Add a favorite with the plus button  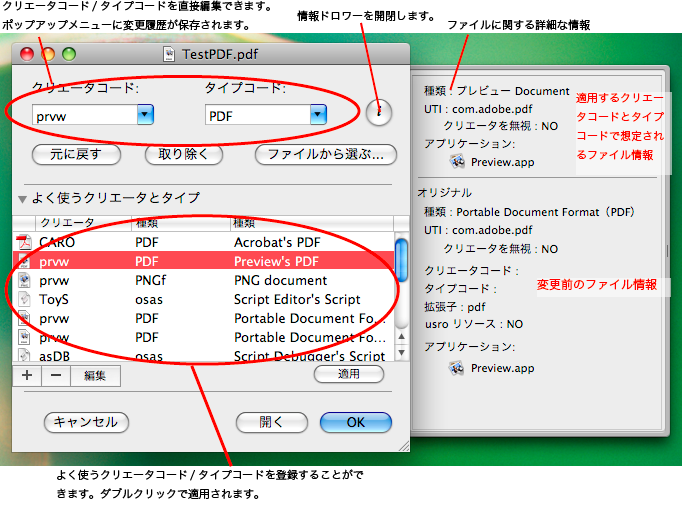coord(27,375)
